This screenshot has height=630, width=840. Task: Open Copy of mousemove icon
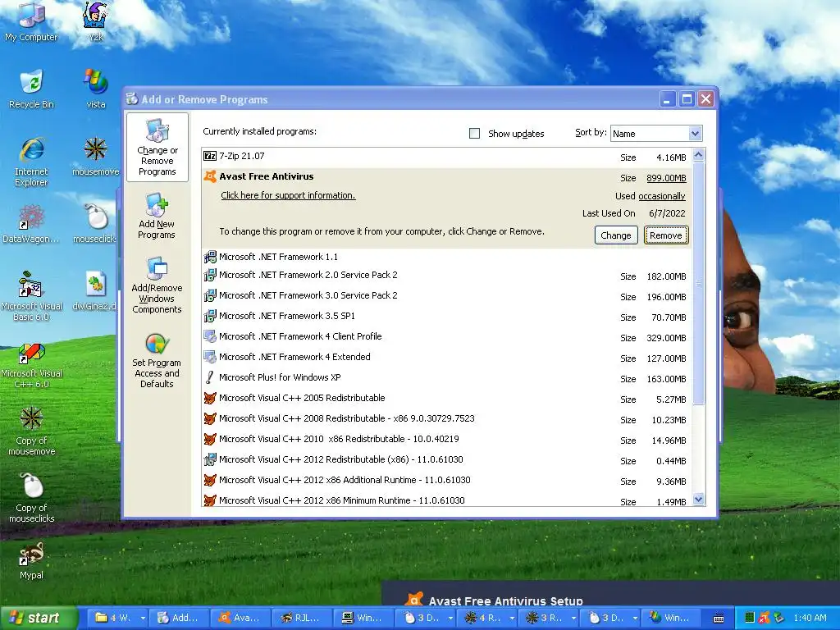(x=31, y=431)
